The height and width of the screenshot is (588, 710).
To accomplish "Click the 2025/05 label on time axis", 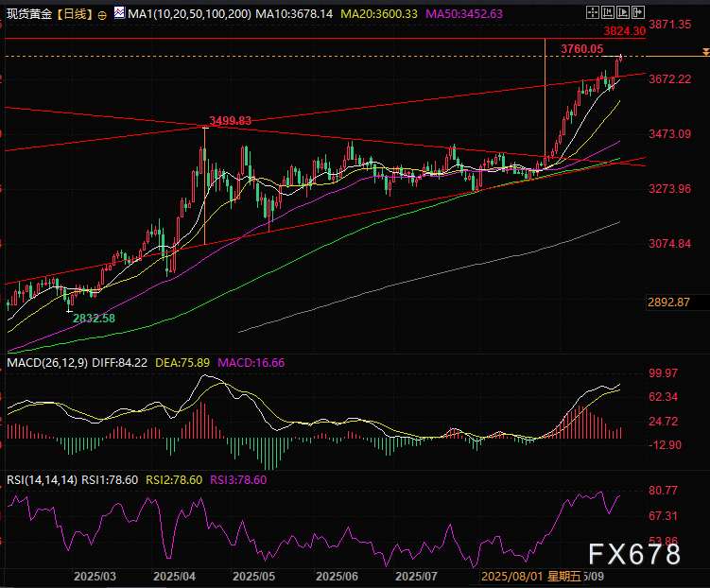I will [252, 575].
